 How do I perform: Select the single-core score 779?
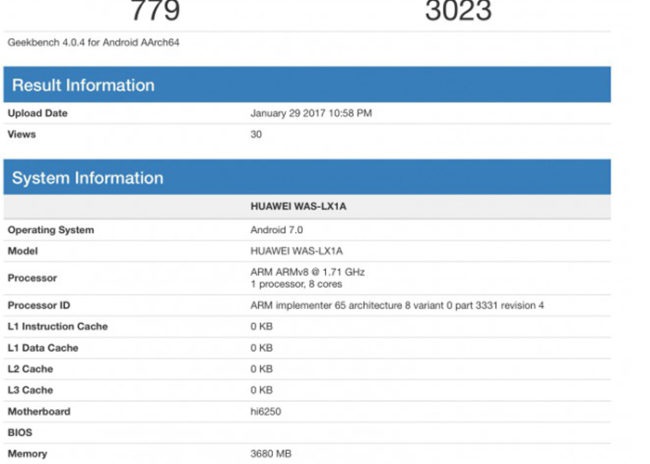[x=155, y=10]
